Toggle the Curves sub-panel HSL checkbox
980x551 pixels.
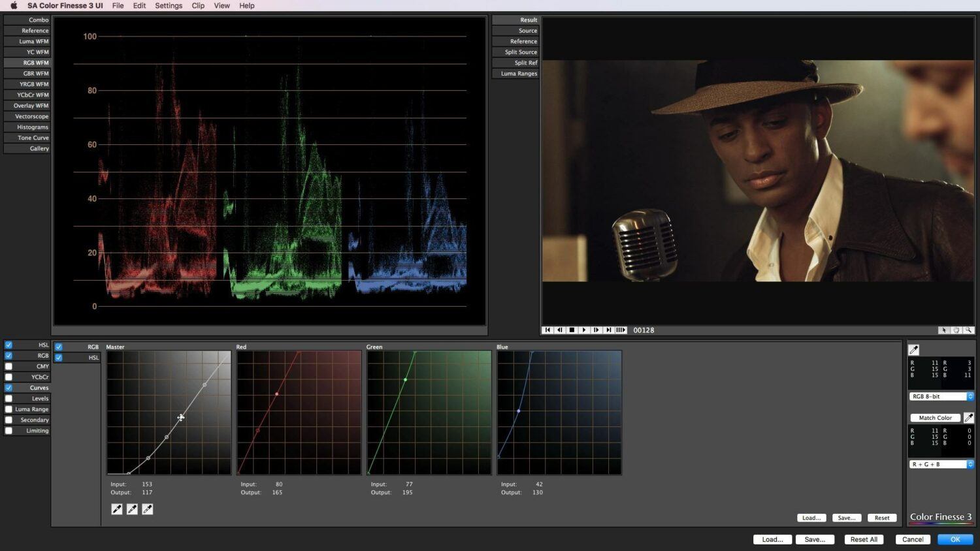tap(59, 358)
